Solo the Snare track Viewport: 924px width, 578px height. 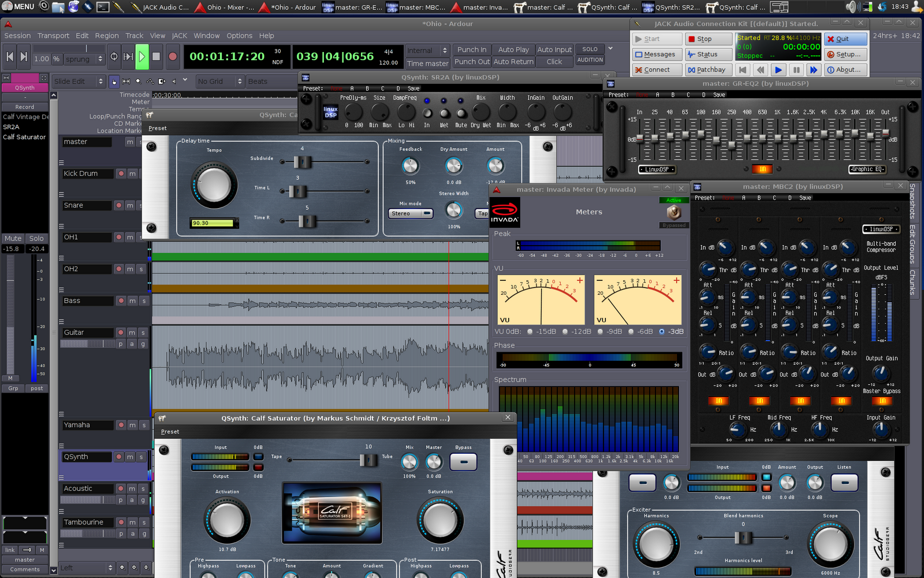click(141, 205)
